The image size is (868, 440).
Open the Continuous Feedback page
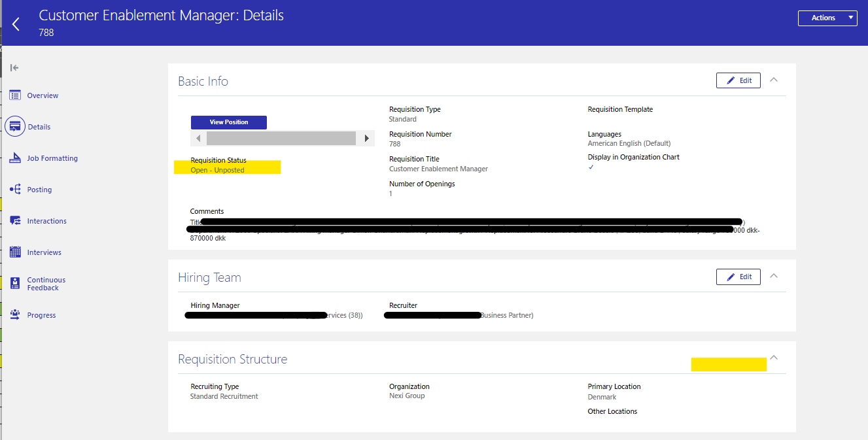[x=46, y=283]
